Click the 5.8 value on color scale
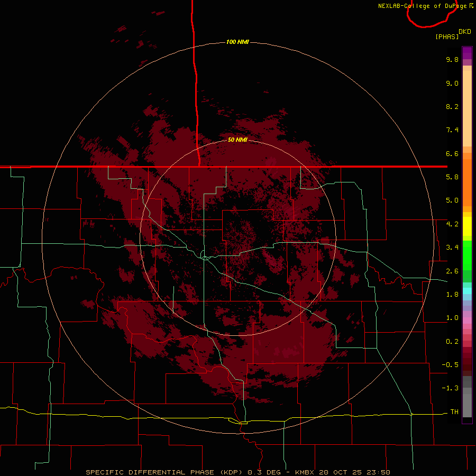The width and height of the screenshot is (476, 476). 452,177
